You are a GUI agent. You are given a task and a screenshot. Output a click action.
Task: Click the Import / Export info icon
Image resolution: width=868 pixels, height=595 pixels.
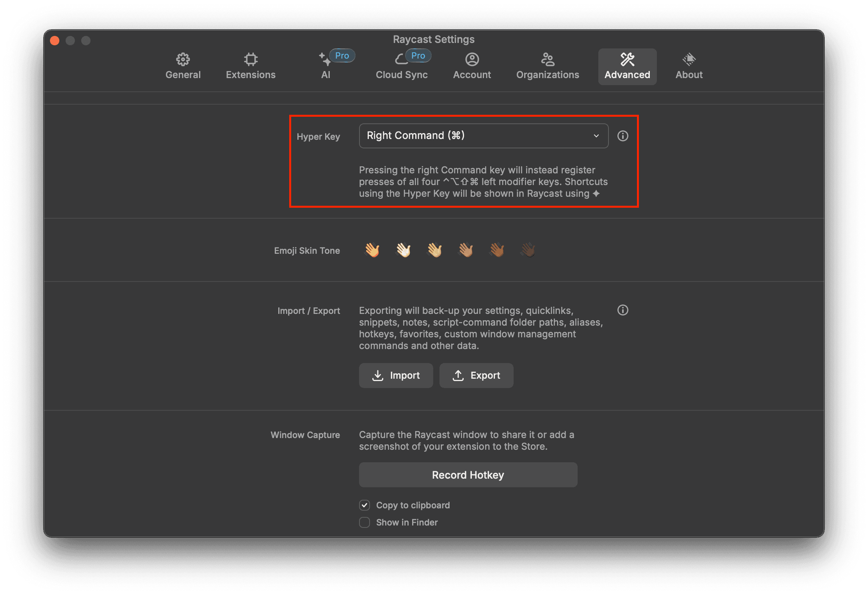[x=623, y=310]
